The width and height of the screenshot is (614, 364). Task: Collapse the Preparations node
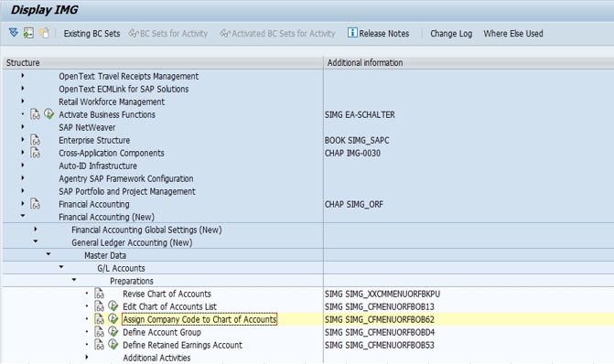74,280
